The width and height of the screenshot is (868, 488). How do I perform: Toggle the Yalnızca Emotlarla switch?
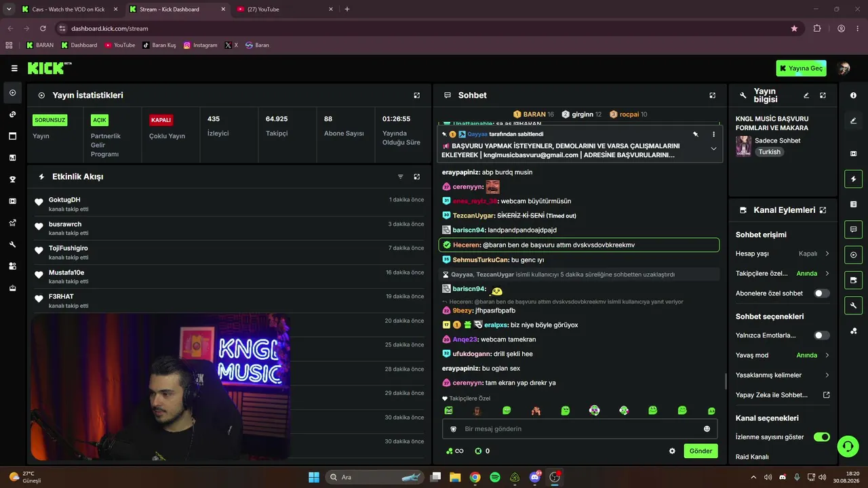pos(821,335)
